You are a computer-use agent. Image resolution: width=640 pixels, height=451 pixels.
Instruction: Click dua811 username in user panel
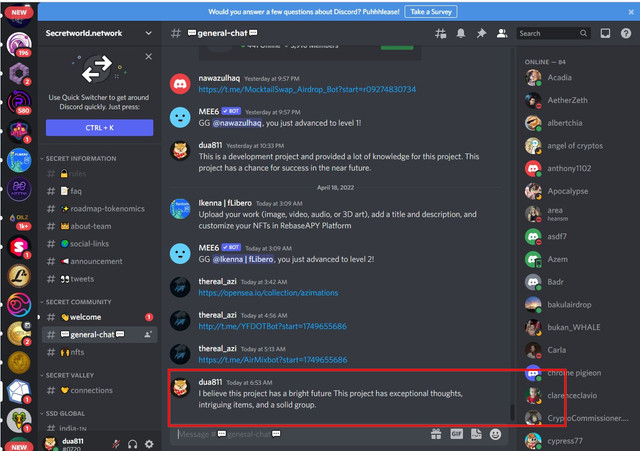tap(73, 441)
